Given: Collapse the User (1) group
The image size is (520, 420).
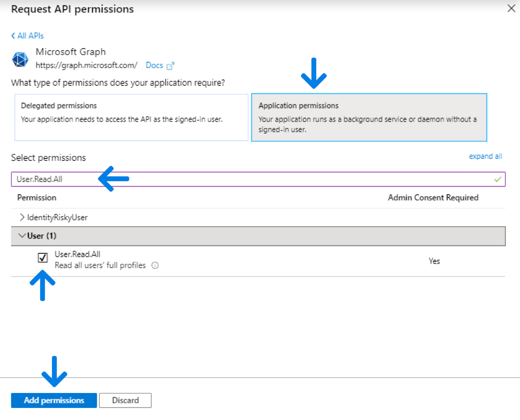Looking at the screenshot, I should coord(22,236).
